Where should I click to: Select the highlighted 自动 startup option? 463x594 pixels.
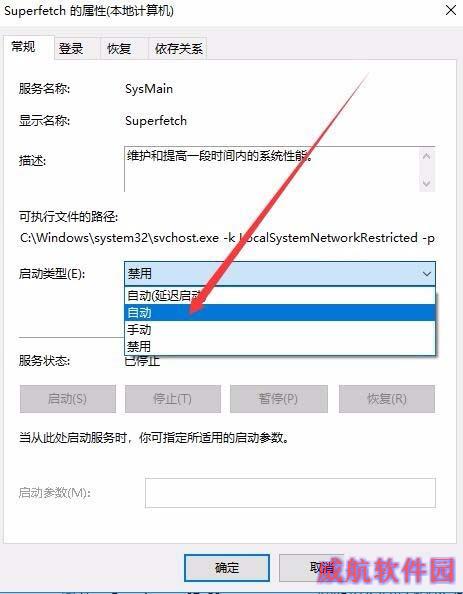point(280,313)
